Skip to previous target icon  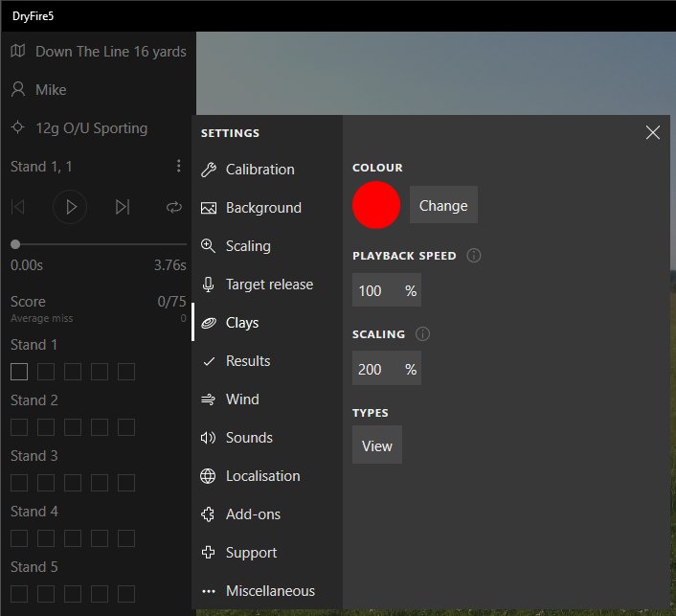tap(18, 207)
